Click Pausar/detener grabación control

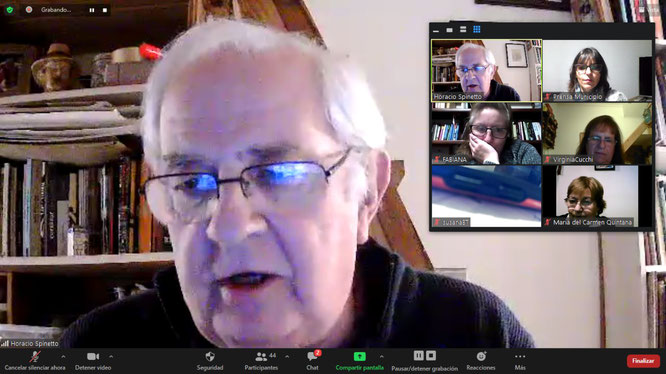pyautogui.click(x=425, y=361)
